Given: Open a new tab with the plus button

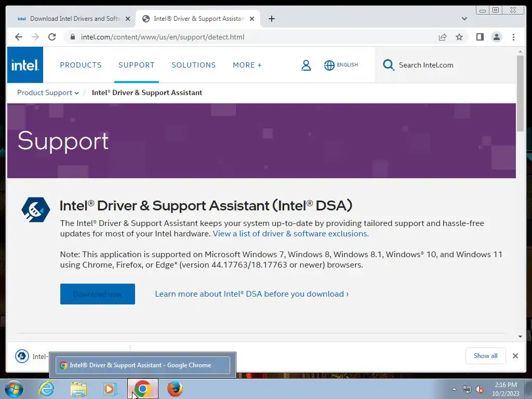Looking at the screenshot, I should [x=271, y=19].
